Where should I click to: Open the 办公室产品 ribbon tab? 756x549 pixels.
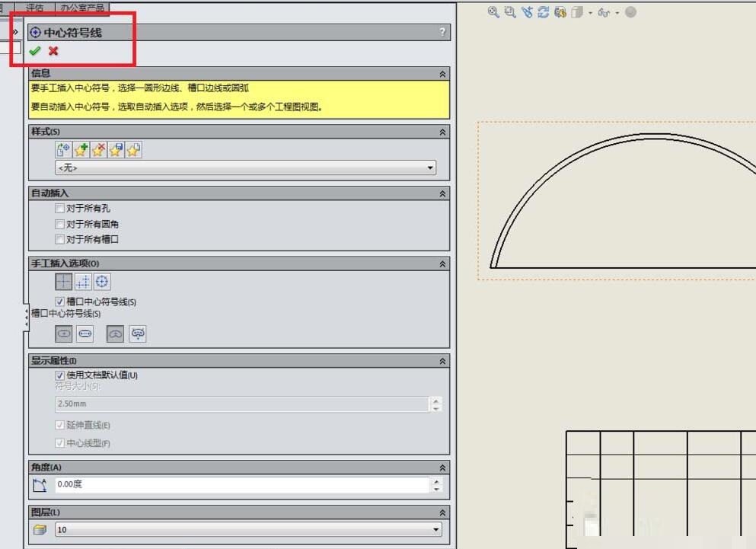(84, 8)
